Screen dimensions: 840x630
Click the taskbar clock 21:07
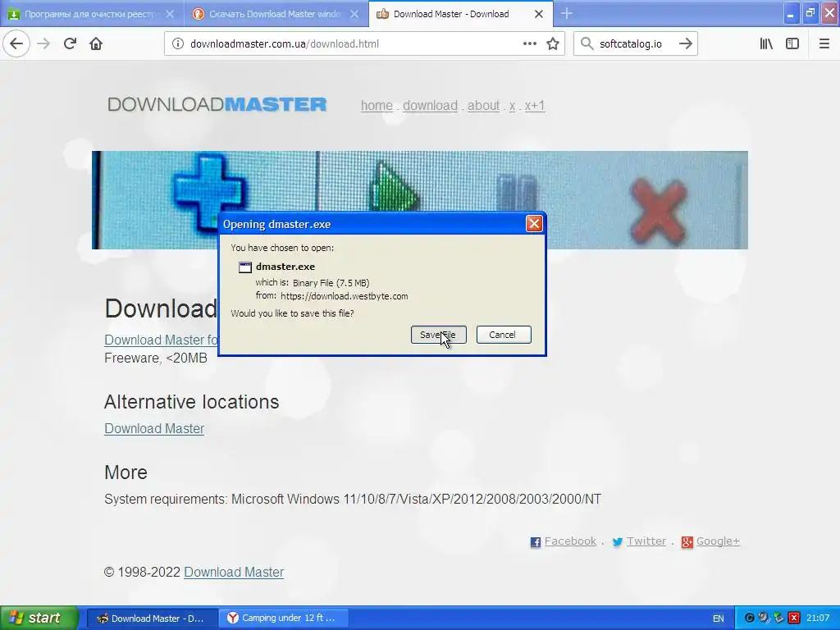(x=818, y=619)
